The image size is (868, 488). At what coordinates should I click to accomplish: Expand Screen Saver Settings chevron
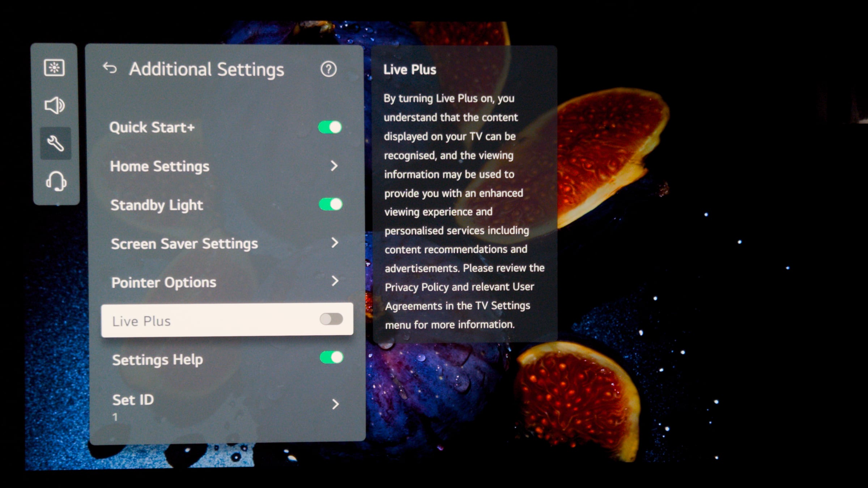tap(335, 243)
